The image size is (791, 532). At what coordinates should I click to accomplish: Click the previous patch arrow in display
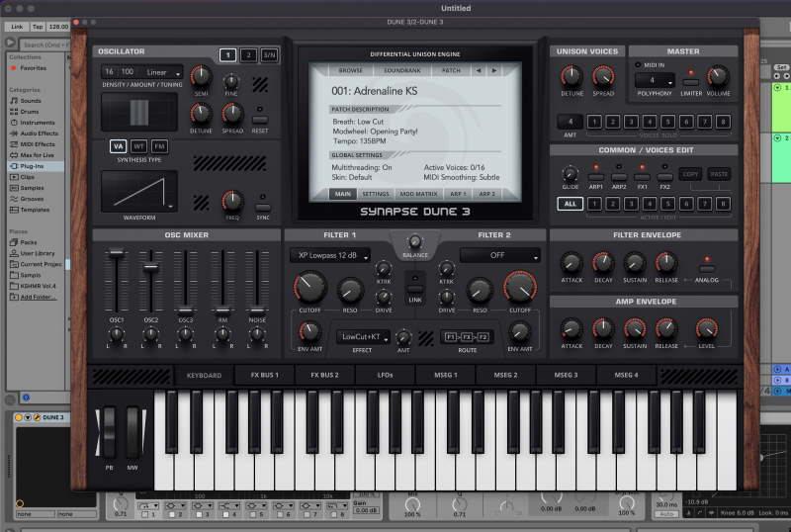479,71
